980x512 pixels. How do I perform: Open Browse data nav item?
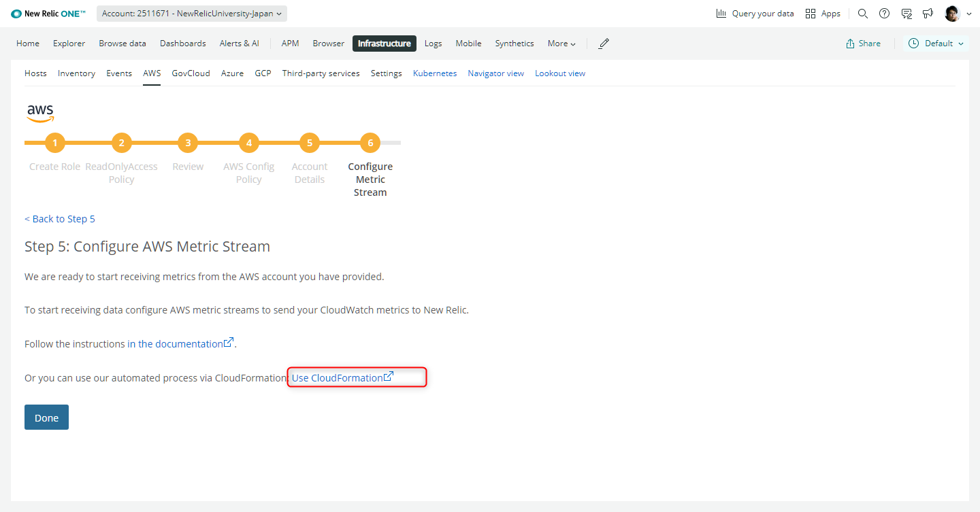pyautogui.click(x=122, y=44)
